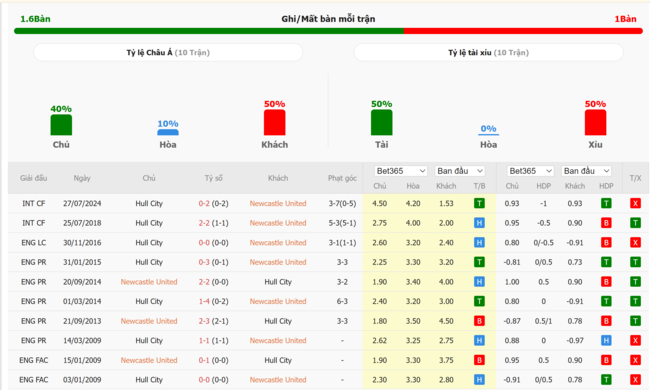Click the red X T/X badge in the 27/07/2024 row
This screenshot has height=390, width=650.
tap(635, 203)
